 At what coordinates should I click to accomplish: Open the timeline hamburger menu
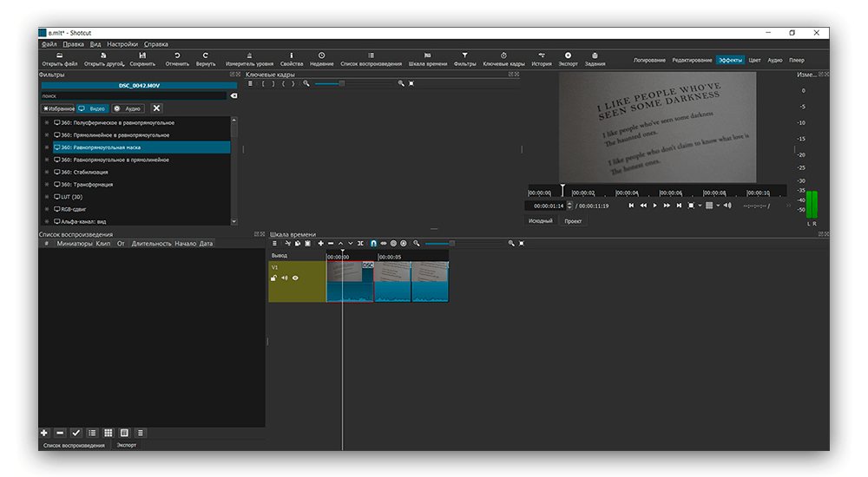275,244
